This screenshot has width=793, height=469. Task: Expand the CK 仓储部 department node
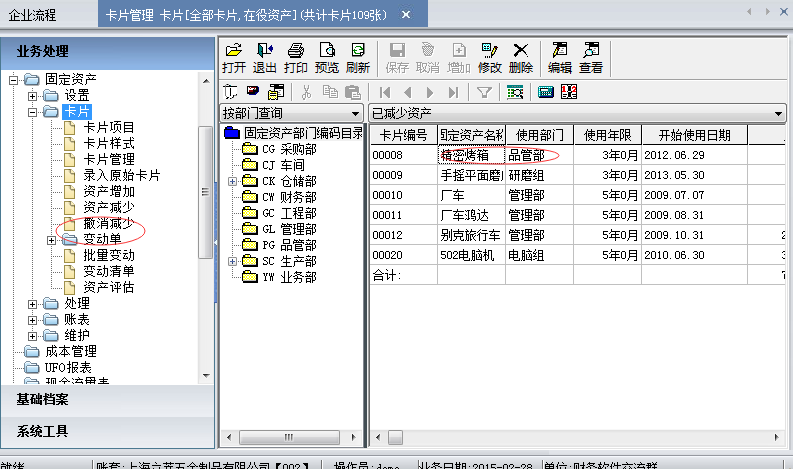coord(233,181)
